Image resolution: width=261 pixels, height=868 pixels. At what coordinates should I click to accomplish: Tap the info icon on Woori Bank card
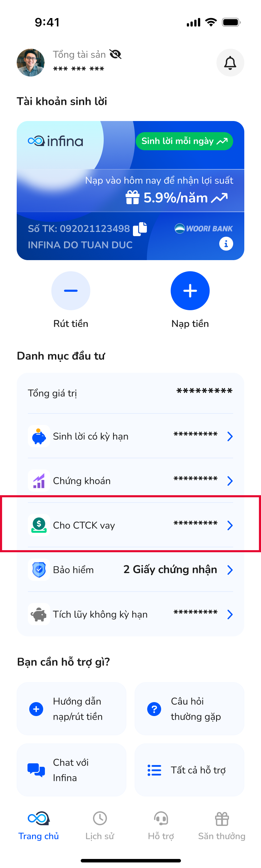click(x=226, y=244)
